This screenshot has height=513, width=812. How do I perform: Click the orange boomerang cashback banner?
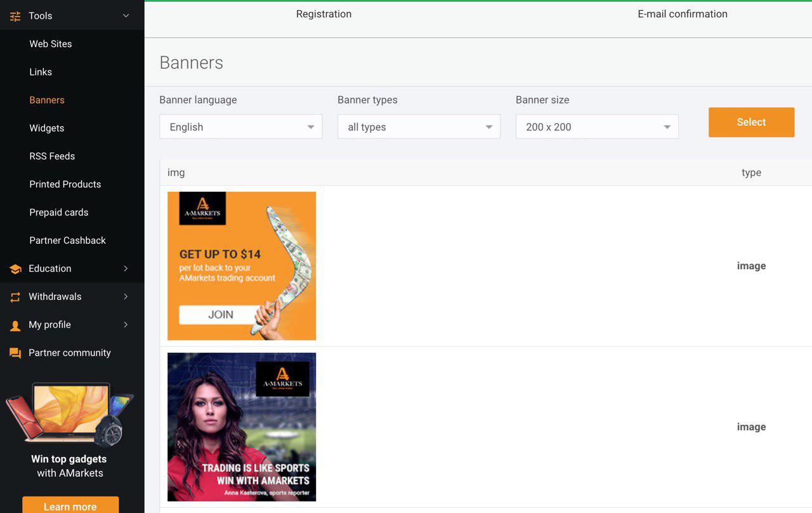point(242,266)
